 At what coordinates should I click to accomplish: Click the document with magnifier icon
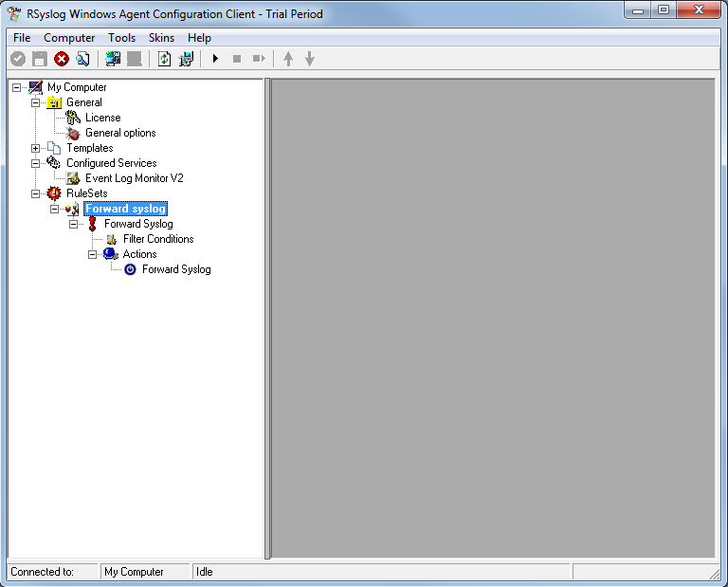82,59
